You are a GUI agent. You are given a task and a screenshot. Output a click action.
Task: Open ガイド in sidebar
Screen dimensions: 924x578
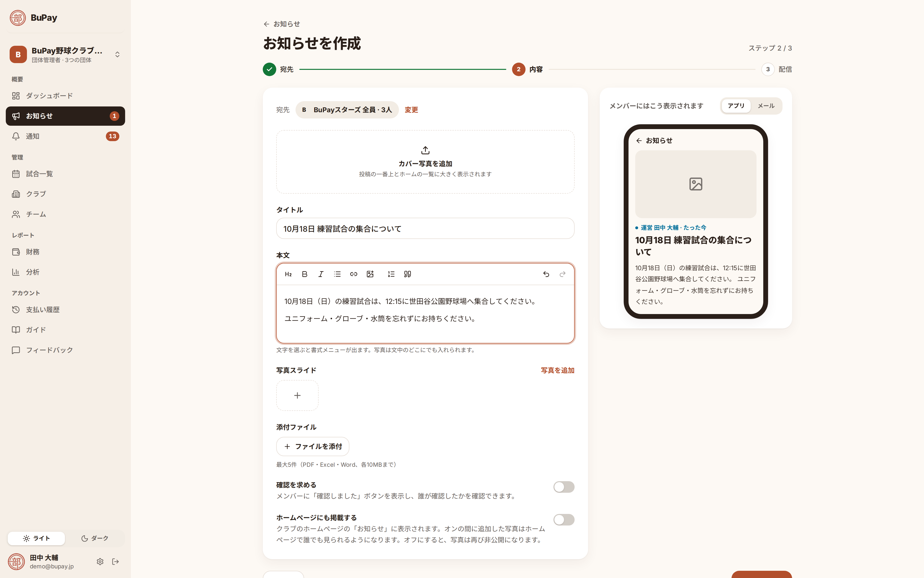pos(65,329)
